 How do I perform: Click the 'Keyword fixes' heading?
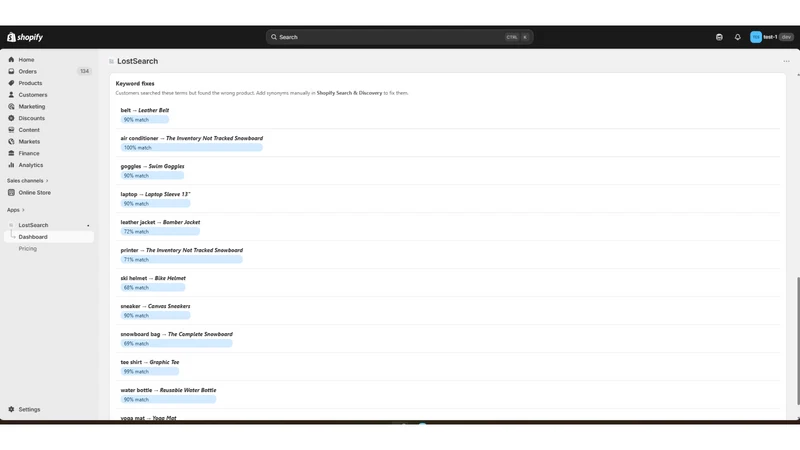(135, 84)
